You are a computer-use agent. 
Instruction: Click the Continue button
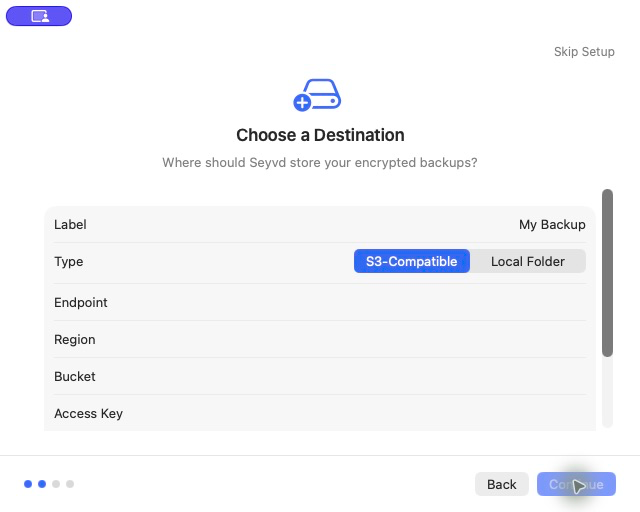[x=576, y=484]
